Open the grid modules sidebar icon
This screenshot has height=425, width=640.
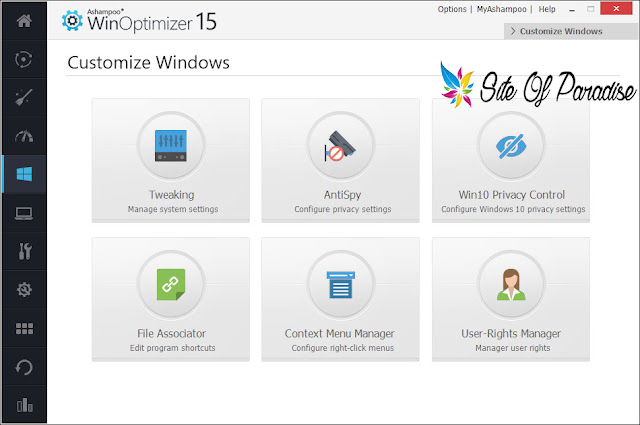(x=24, y=328)
